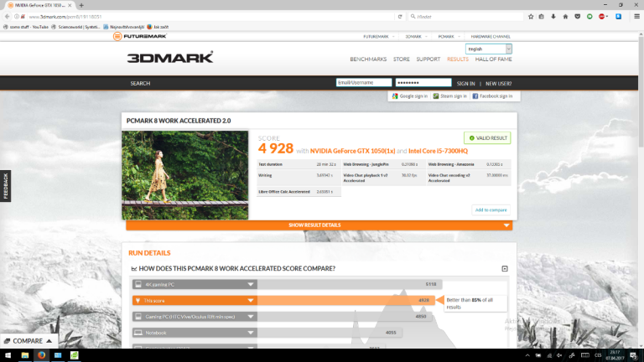Expand the 4K gaming PC dropdown

tap(250, 284)
